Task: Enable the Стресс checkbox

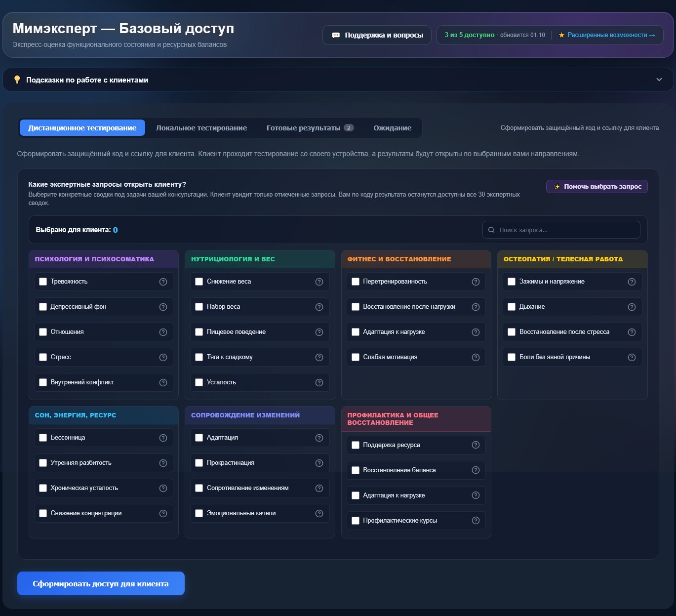Action: (43, 357)
